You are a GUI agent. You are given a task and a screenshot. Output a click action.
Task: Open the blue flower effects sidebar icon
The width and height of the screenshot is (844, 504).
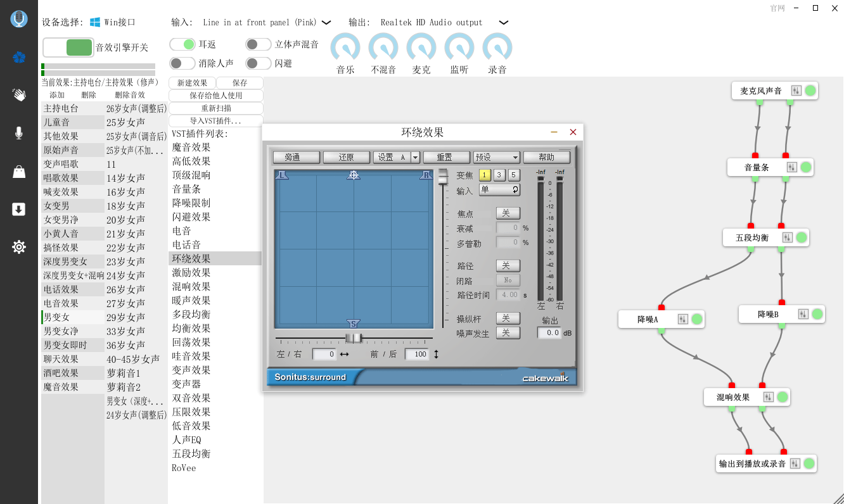(19, 58)
